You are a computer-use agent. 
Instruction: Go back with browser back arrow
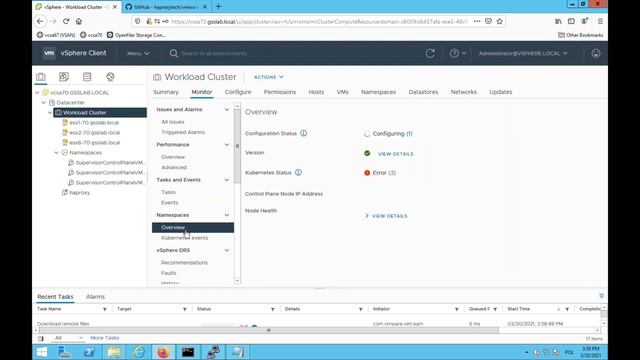40,21
